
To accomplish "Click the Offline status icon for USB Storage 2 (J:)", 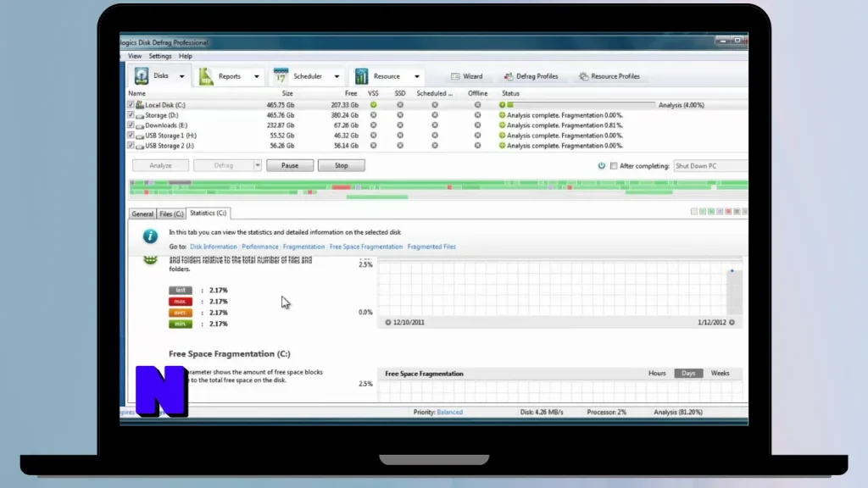I will [477, 146].
